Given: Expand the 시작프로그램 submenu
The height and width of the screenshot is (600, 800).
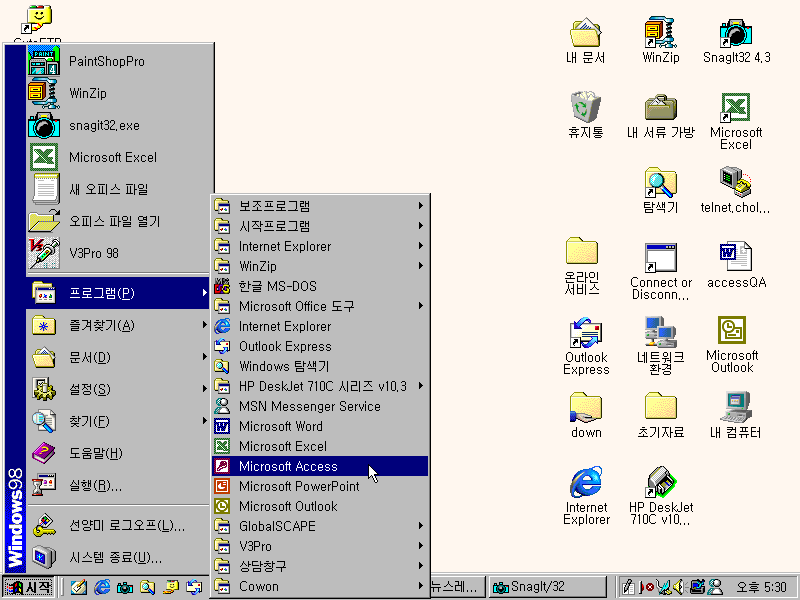Looking at the screenshot, I should pyautogui.click(x=320, y=226).
